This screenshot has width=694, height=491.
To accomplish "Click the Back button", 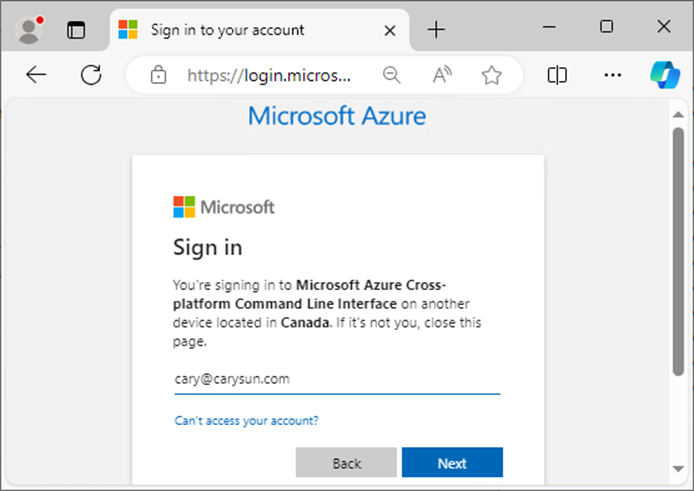I will click(x=346, y=463).
